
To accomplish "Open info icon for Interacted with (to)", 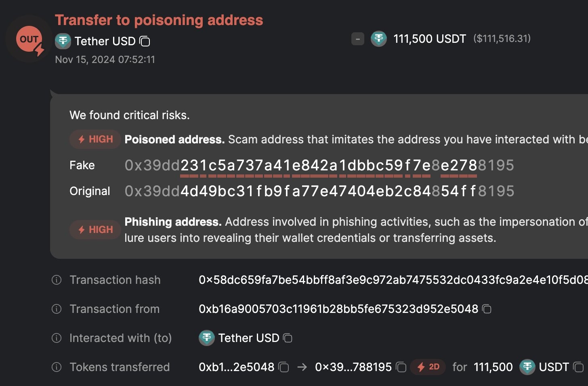I will pyautogui.click(x=57, y=338).
